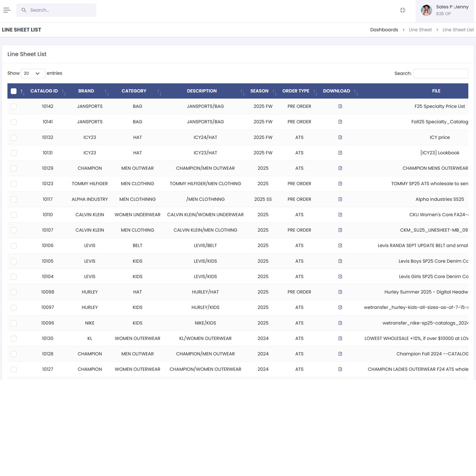
Task: Download file for catalog 10142
Action: pyautogui.click(x=340, y=106)
